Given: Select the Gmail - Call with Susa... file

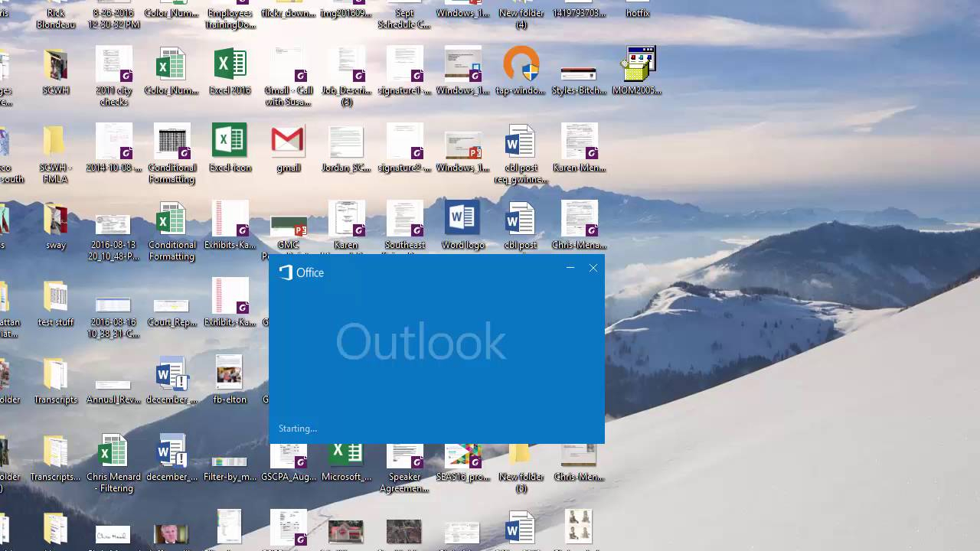Looking at the screenshot, I should pos(288,64).
